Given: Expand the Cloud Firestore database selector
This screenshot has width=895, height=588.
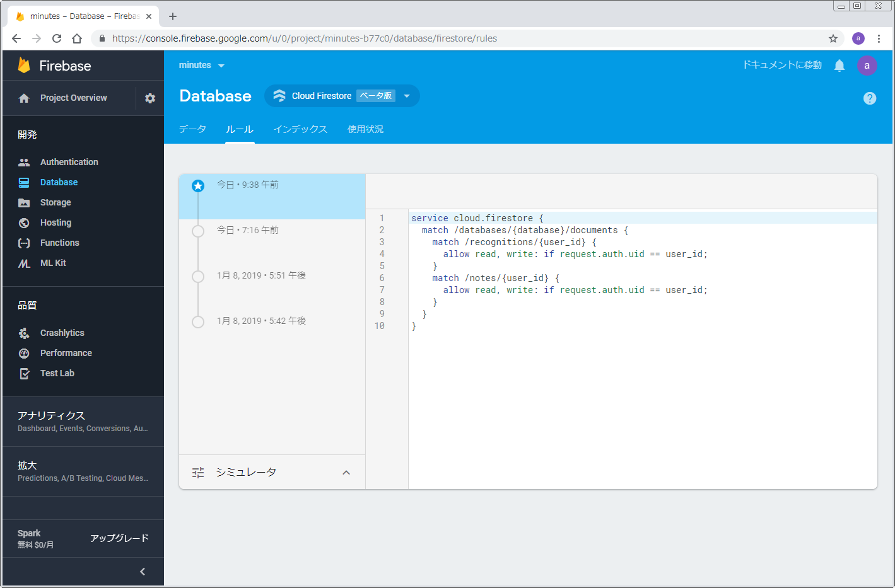Looking at the screenshot, I should click(x=407, y=96).
